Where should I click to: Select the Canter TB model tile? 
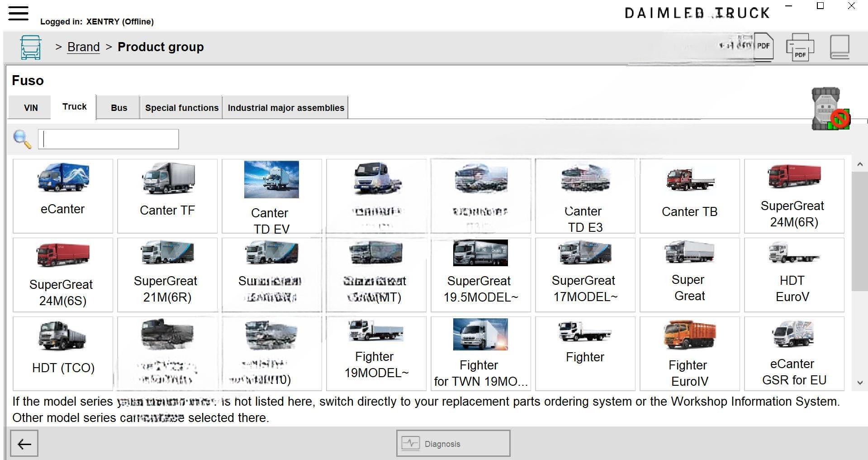(690, 196)
